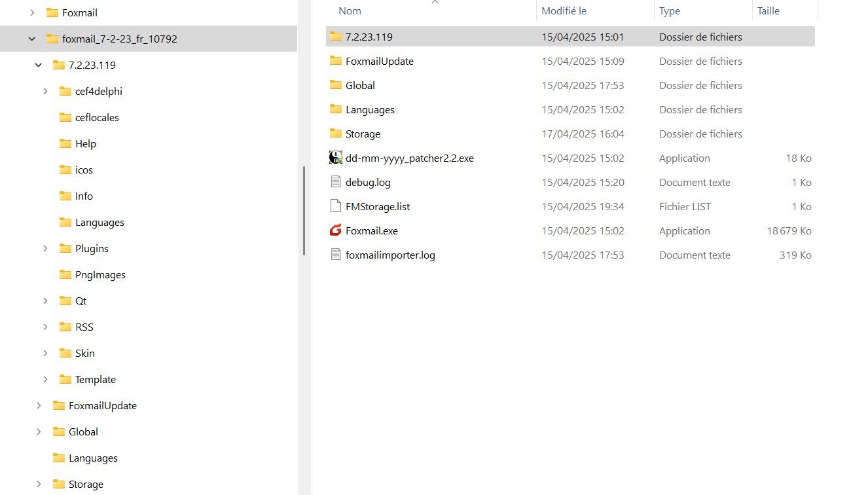Image resolution: width=868 pixels, height=495 pixels.
Task: Expand the Storage tree node
Action: (x=39, y=484)
